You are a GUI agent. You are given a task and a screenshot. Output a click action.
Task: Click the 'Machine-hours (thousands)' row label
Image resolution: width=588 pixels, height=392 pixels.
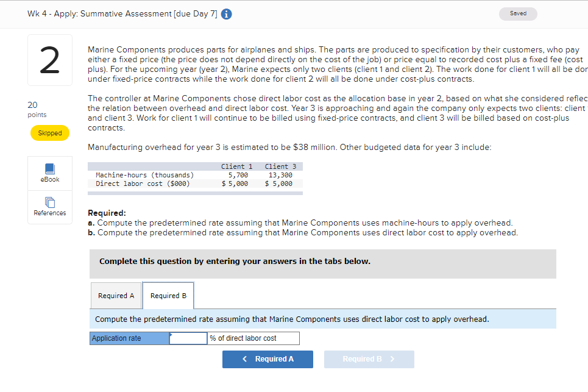145,175
